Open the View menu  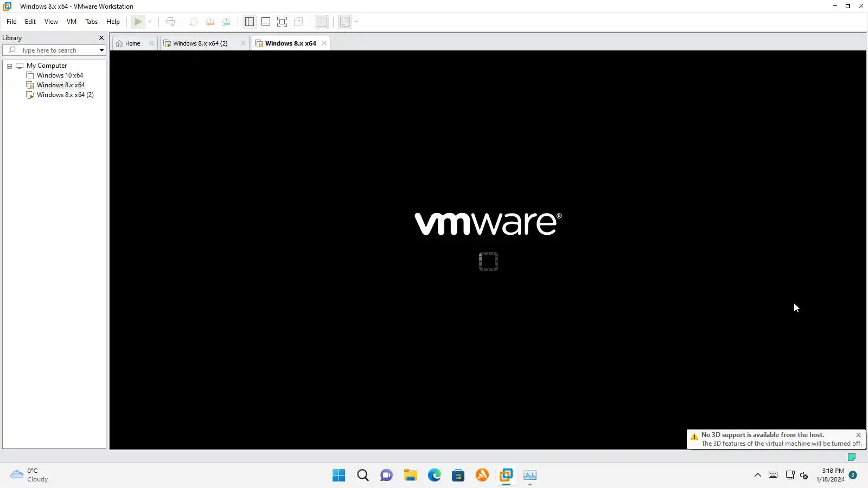pos(51,22)
